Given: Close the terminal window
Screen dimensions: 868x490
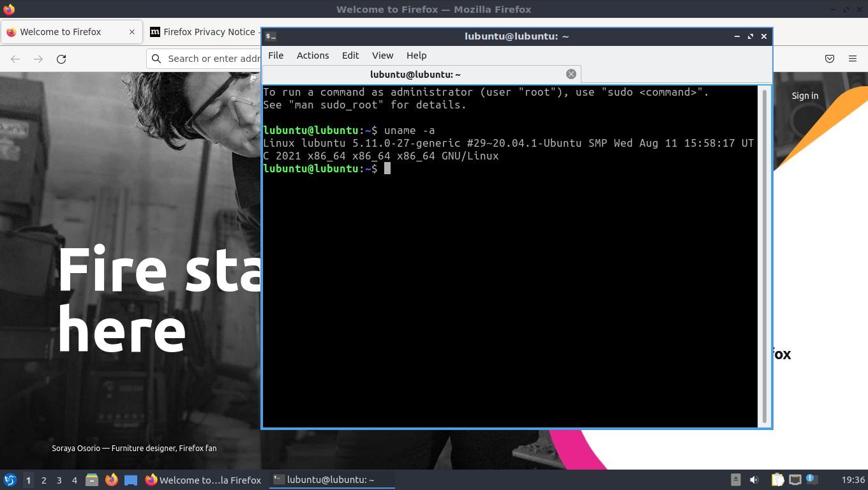Looking at the screenshot, I should [764, 36].
